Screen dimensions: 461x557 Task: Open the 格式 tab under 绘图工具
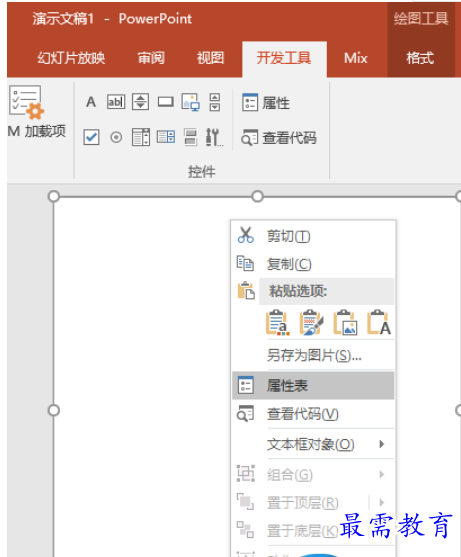pyautogui.click(x=420, y=58)
